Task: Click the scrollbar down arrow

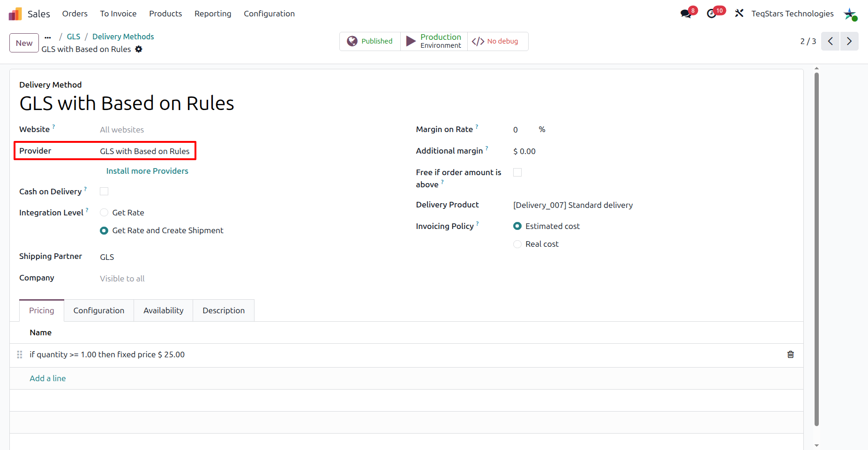Action: [816, 445]
